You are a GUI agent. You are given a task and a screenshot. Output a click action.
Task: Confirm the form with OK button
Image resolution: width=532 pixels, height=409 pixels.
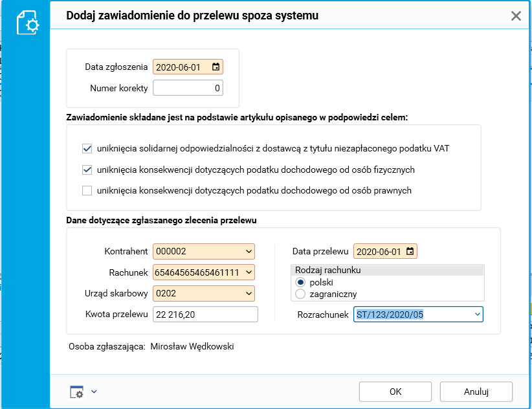click(395, 392)
